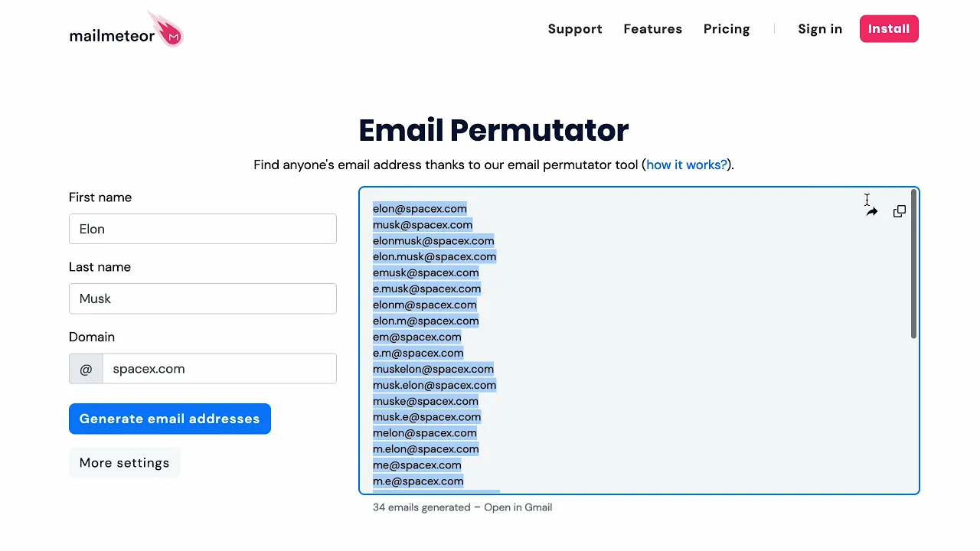Click the m.elon@spacex.com result line

click(426, 449)
